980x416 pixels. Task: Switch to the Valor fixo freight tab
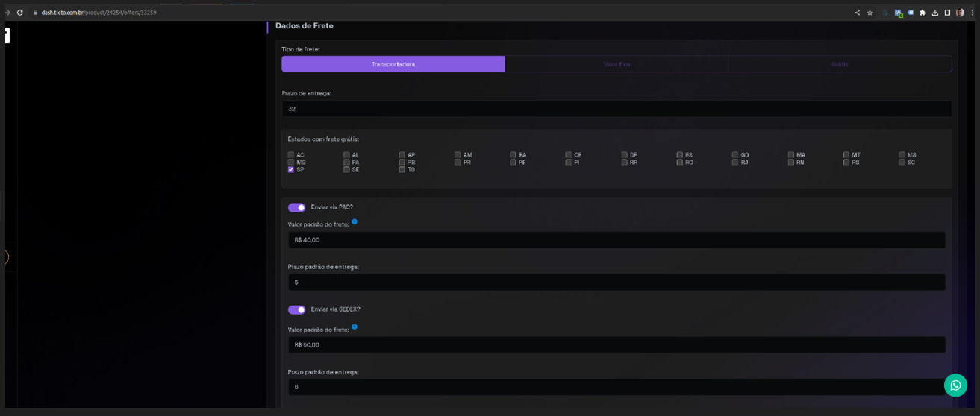[x=617, y=64]
